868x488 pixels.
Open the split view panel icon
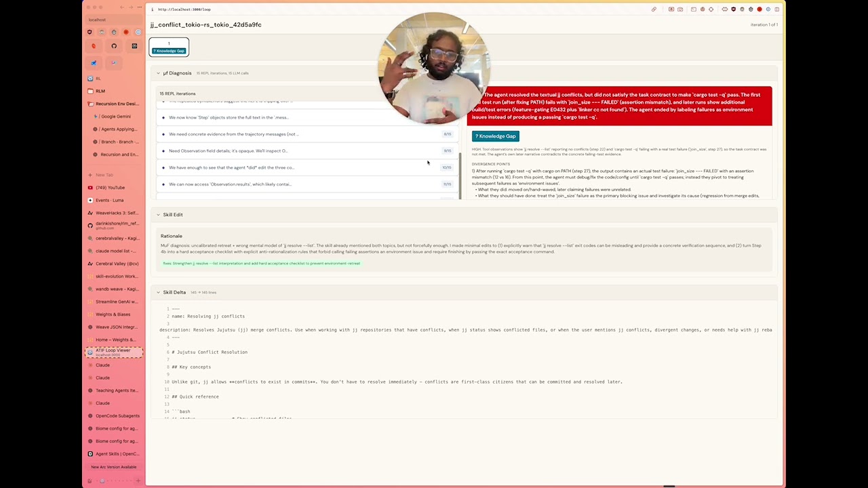[777, 9]
